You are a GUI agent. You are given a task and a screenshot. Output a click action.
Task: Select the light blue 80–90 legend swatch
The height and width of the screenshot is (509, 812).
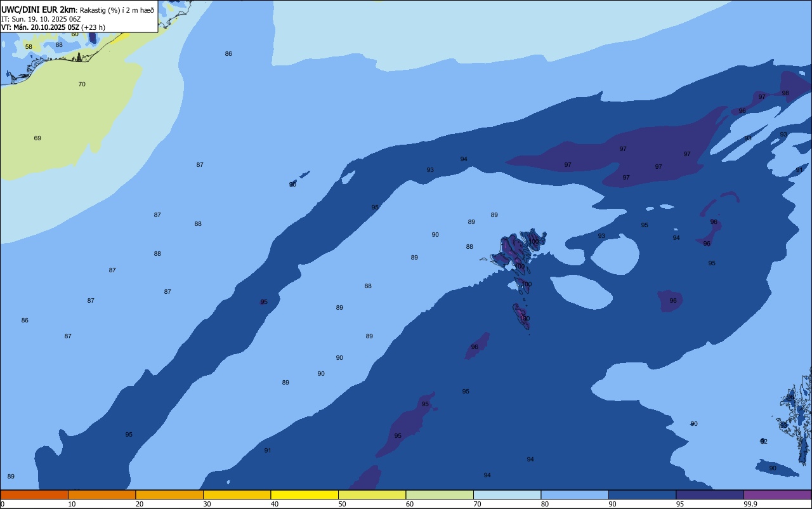click(575, 494)
